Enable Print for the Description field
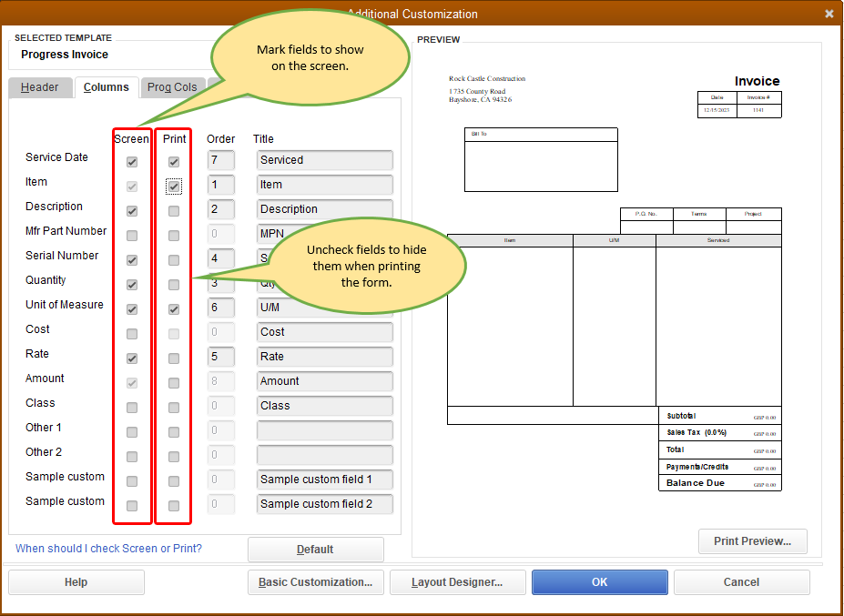Viewport: 844px width, 616px height. [173, 210]
